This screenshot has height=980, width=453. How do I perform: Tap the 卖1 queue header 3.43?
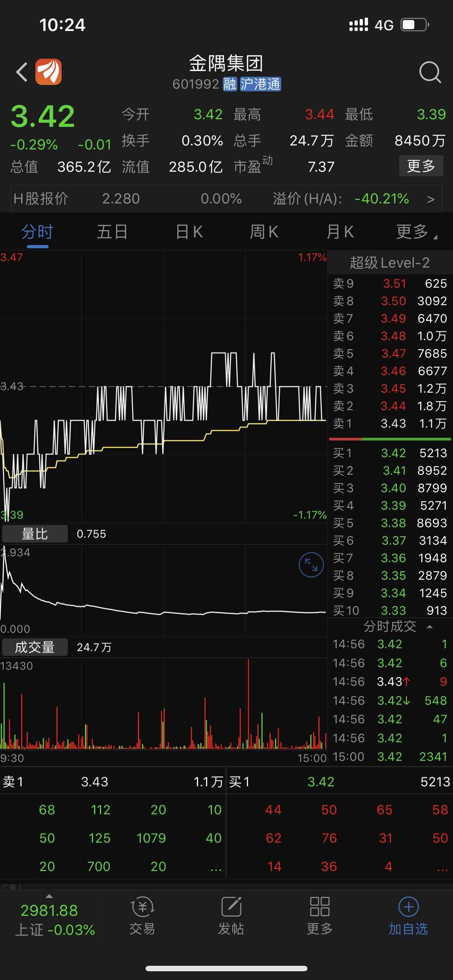pyautogui.click(x=113, y=782)
